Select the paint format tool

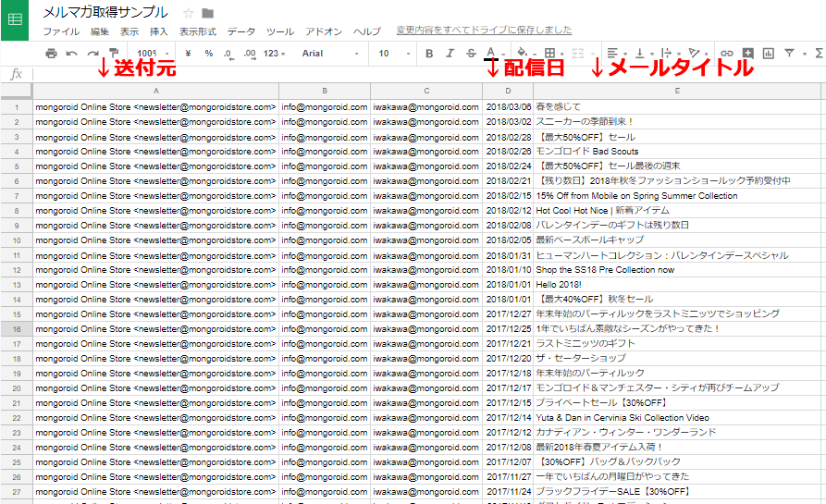(113, 53)
